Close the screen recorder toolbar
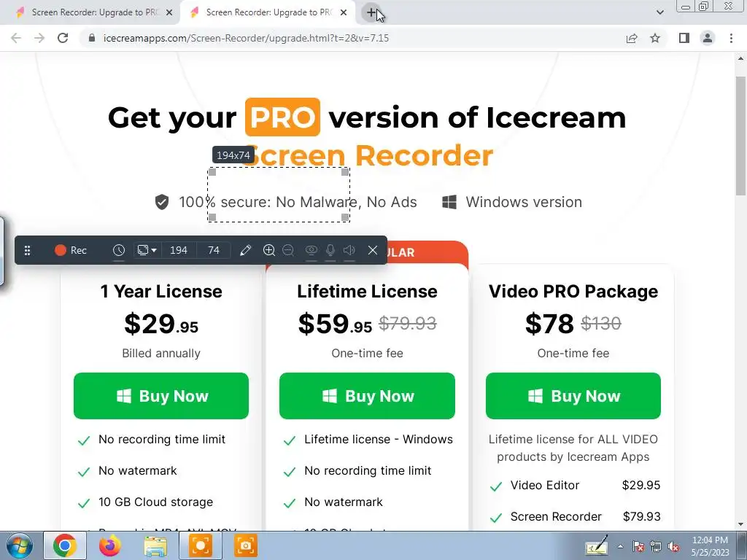Image resolution: width=747 pixels, height=560 pixels. (373, 250)
